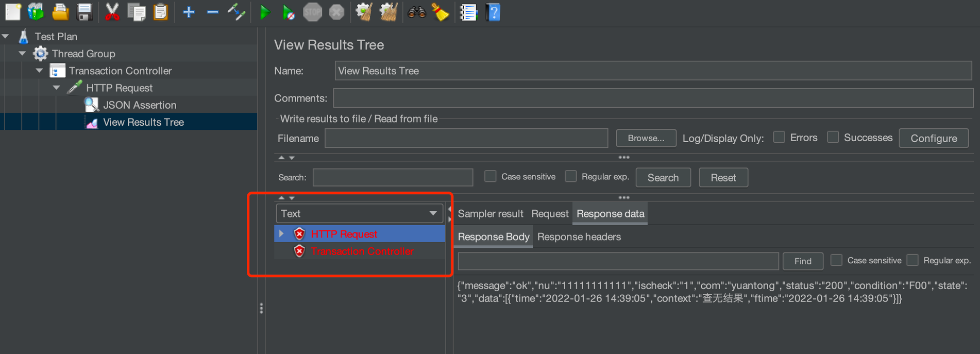The image size is (980, 354).
Task: Collapse the Thread Group tree node
Action: (22, 54)
